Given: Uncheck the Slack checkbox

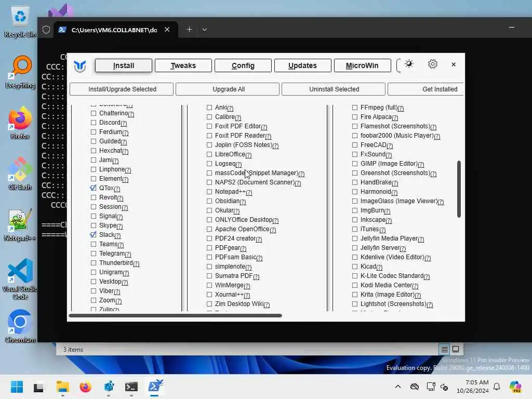Looking at the screenshot, I should (94, 235).
